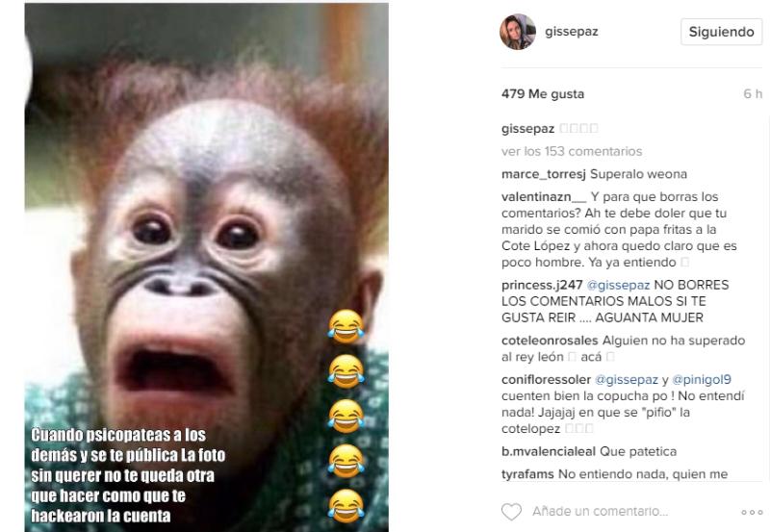Open princess.j247 commenter profile
Image resolution: width=770 pixels, height=532 pixels.
coord(542,285)
